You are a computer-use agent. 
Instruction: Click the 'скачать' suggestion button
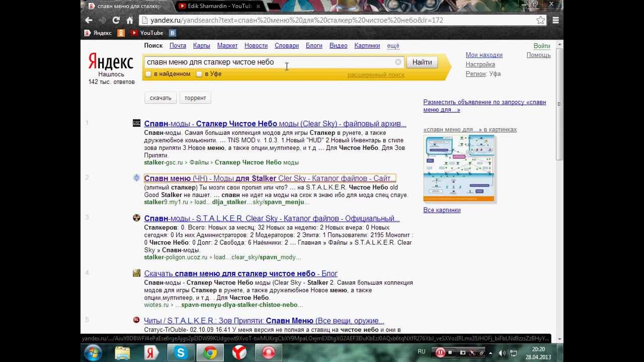[160, 98]
